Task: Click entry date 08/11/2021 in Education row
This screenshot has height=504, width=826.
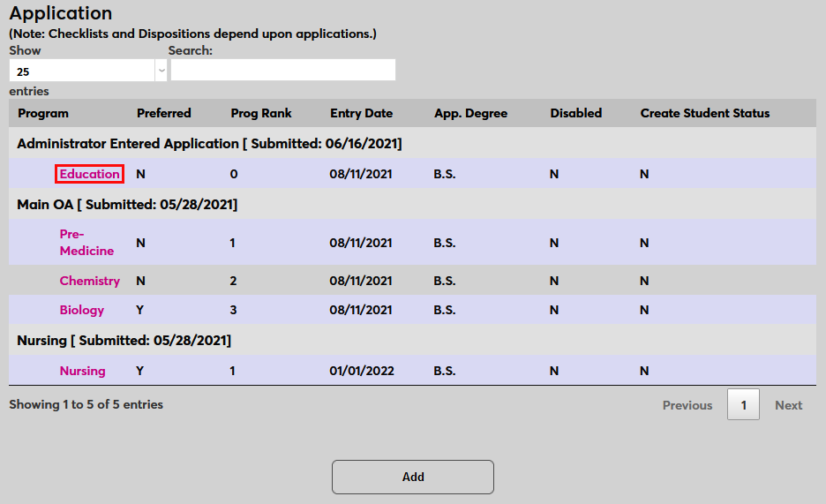Action: [361, 174]
